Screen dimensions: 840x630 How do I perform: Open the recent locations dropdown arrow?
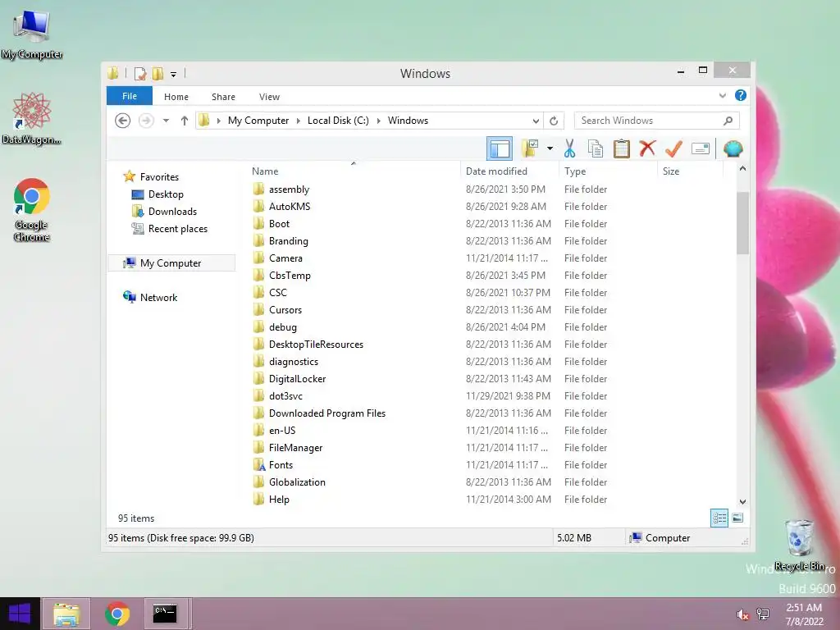point(166,121)
